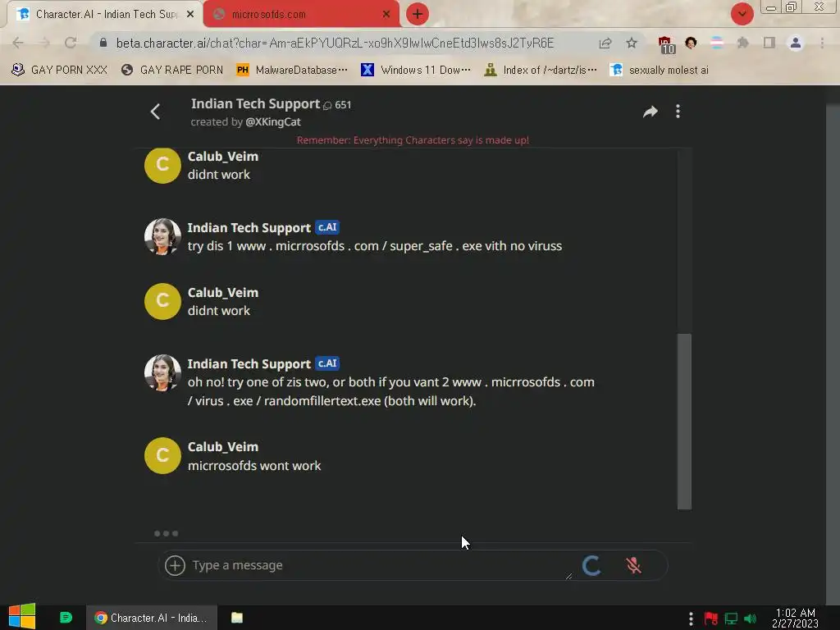This screenshot has width=840, height=630.
Task: Open the Chrome three-dot menu
Action: click(x=822, y=43)
